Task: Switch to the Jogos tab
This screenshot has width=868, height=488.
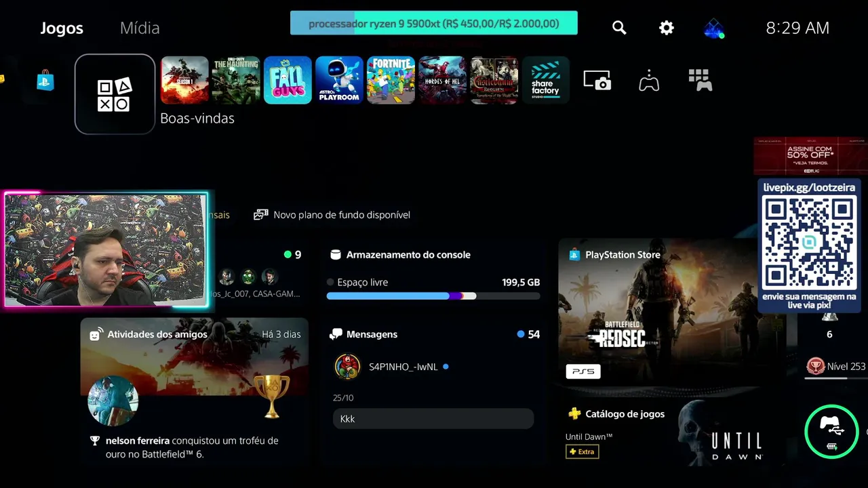Action: pyautogui.click(x=62, y=28)
